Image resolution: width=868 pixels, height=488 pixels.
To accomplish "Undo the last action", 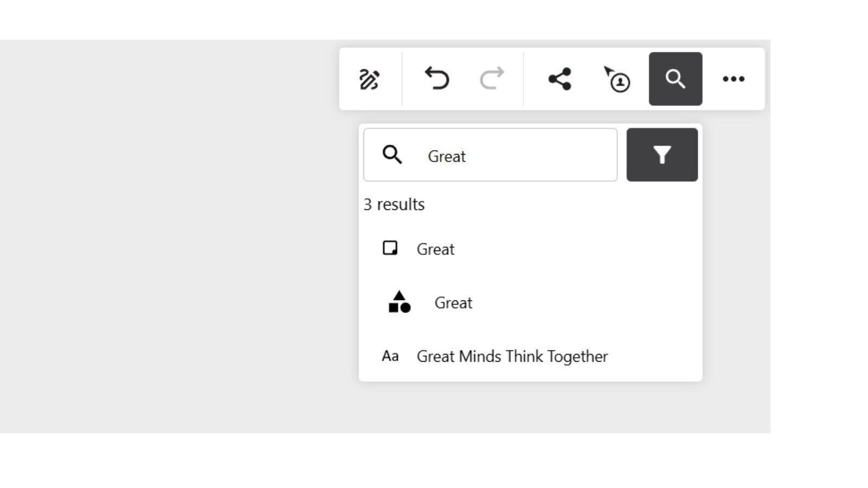I will (437, 79).
